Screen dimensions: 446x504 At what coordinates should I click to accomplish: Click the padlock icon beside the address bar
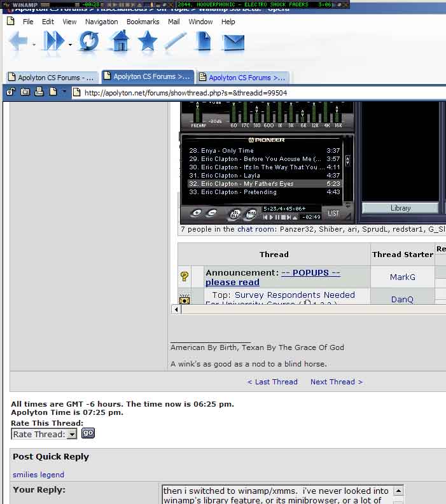[11, 92]
